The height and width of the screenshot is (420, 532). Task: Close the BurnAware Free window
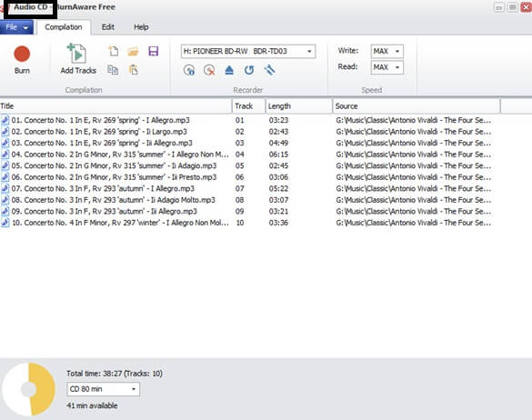(527, 7)
